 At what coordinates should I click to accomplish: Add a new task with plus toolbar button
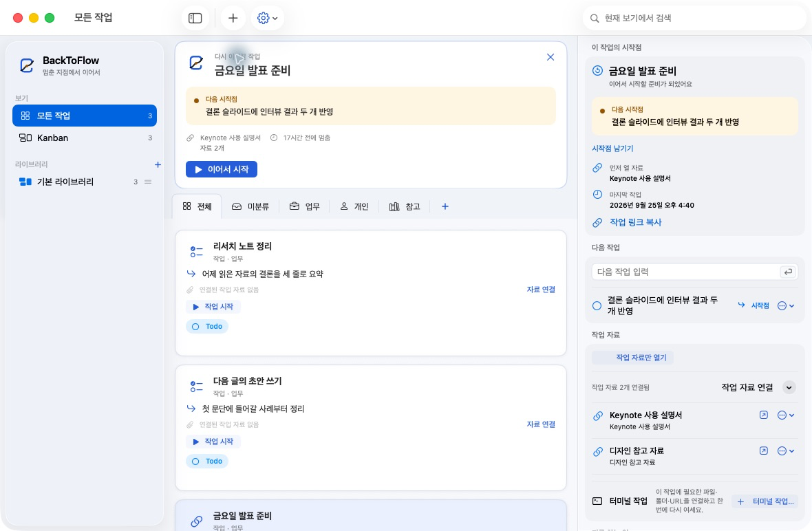pyautogui.click(x=233, y=18)
